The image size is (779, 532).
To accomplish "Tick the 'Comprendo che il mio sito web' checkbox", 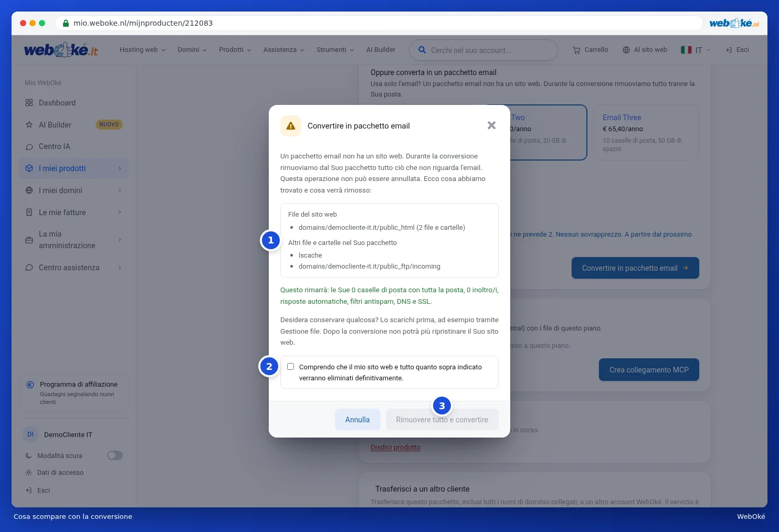I will 290,367.
